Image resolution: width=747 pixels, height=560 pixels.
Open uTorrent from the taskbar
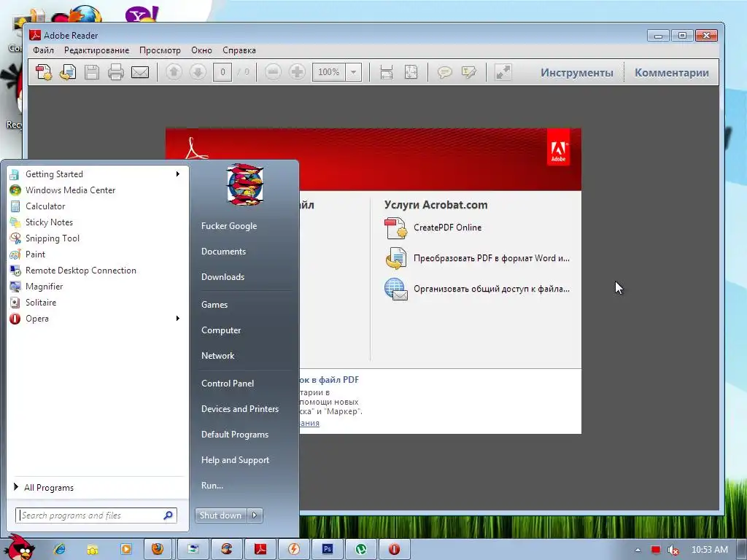coord(361,549)
